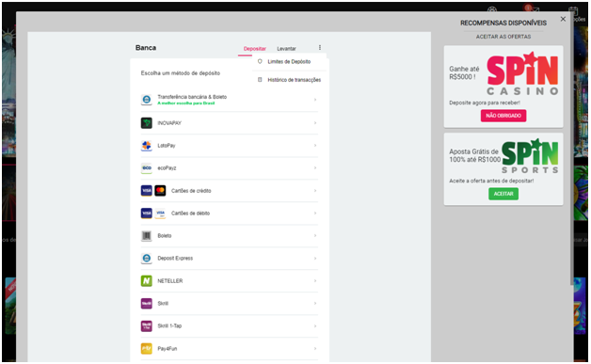Click the Boleto barcode icon
This screenshot has width=591, height=364.
(147, 236)
